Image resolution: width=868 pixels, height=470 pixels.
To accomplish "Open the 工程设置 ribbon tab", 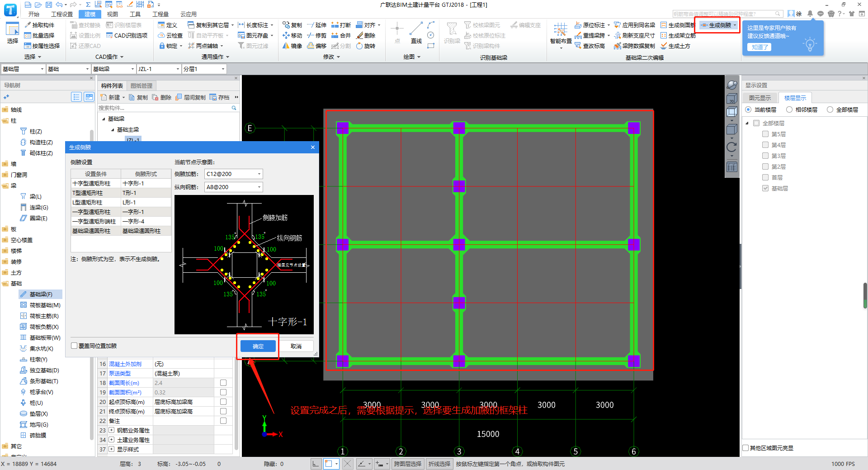I will 62,14.
